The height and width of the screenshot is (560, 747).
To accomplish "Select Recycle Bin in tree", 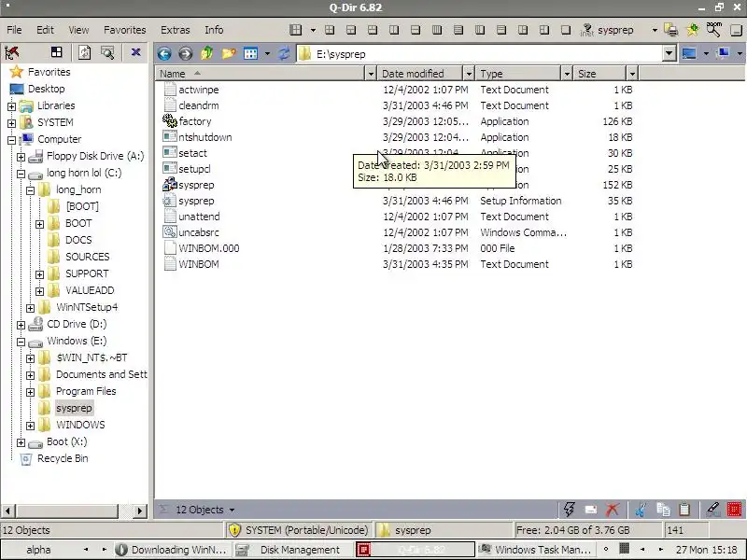I will 63,458.
